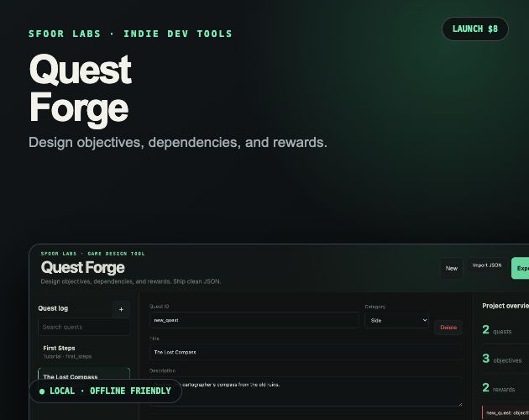Click the Sfoor Labs · Indie Dev Tools header text
Screen dimensions: 529x420
click(x=130, y=34)
